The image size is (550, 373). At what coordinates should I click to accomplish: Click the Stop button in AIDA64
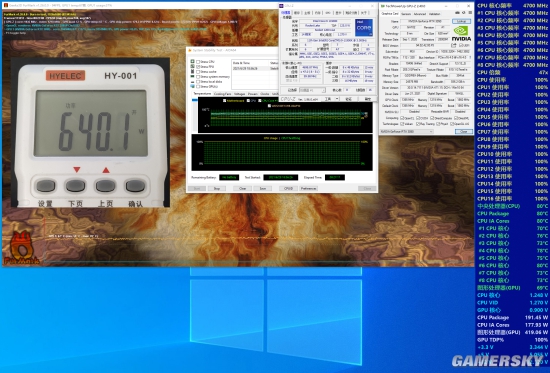[x=217, y=189]
